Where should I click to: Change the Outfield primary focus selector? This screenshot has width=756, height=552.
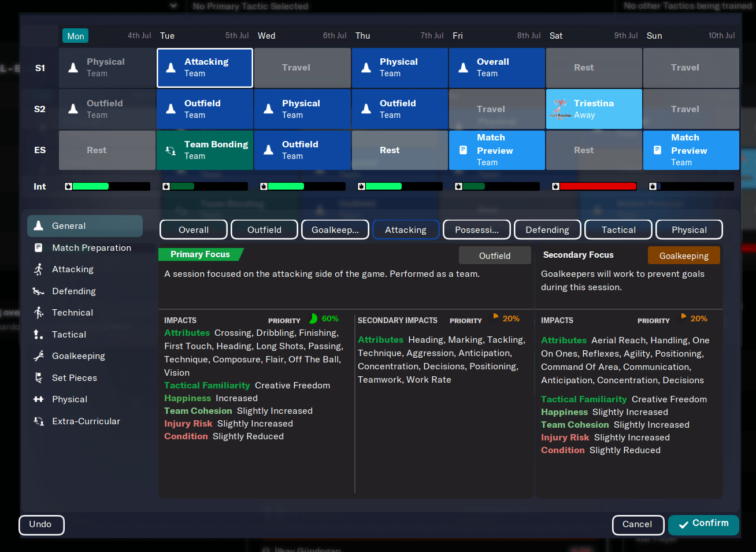(495, 255)
